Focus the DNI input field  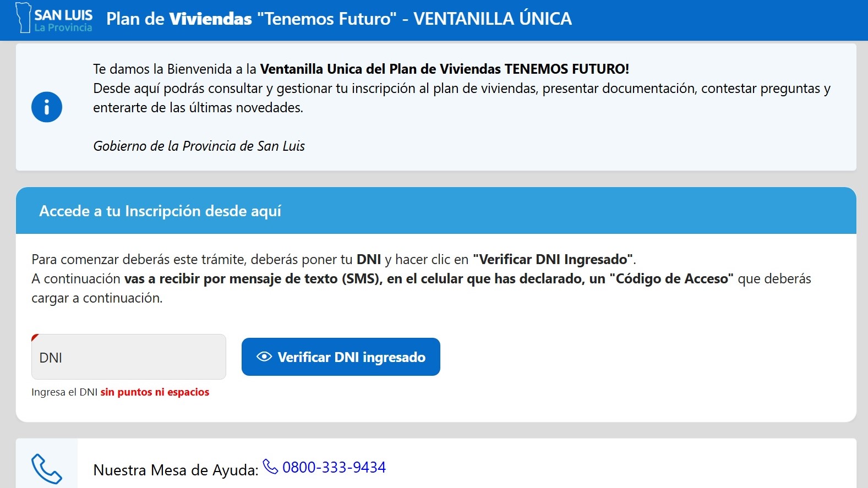coord(129,357)
